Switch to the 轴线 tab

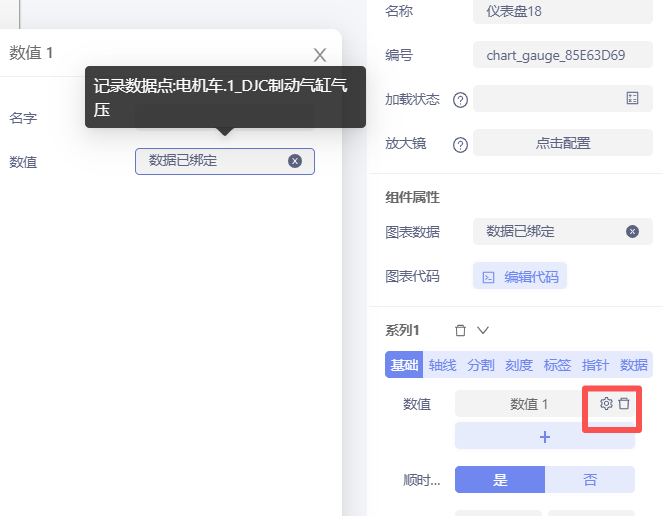point(442,365)
